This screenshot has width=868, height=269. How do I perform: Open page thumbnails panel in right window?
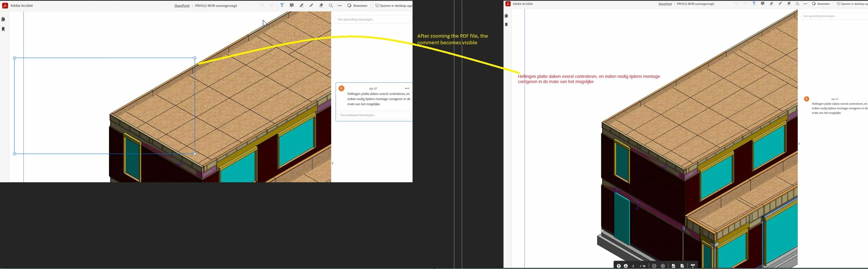click(506, 16)
